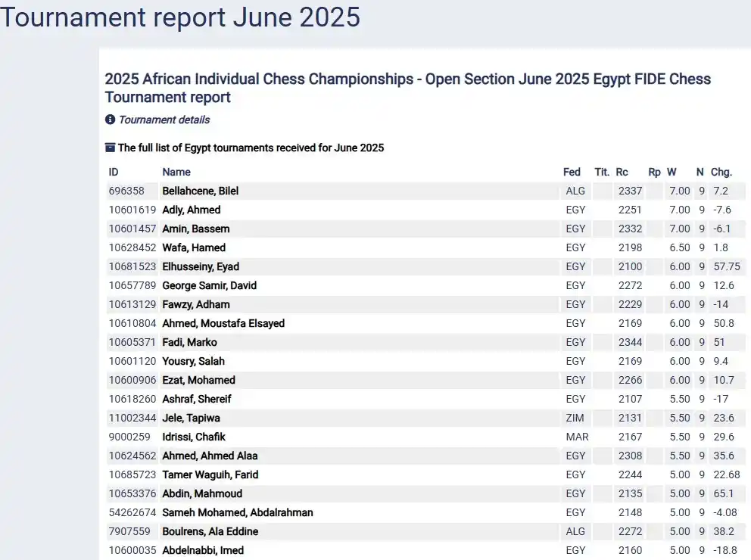Select ZIM federation in Jele, Tapiwa row
This screenshot has height=560, width=751.
pos(575,418)
